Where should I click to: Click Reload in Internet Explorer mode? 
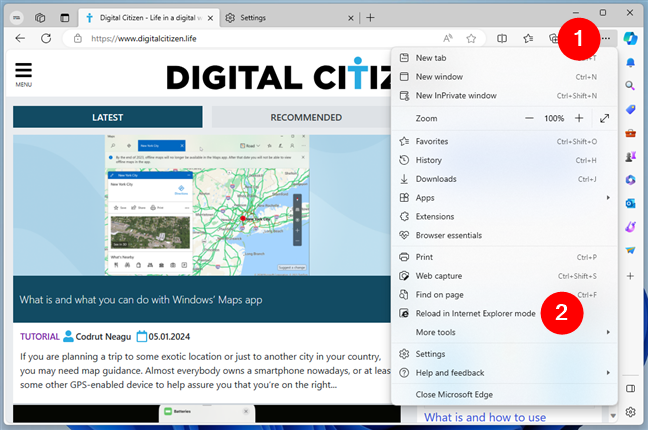[504, 313]
